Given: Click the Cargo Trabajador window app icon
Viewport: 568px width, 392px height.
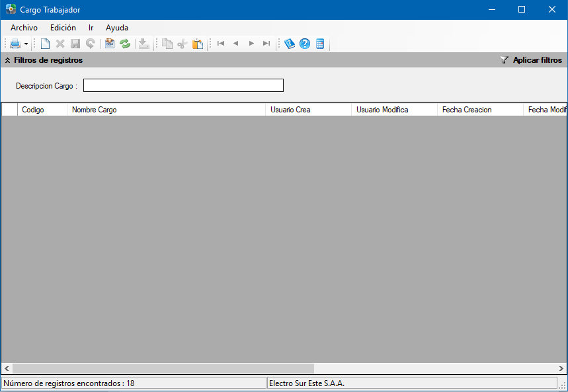Looking at the screenshot, I should 11,9.
